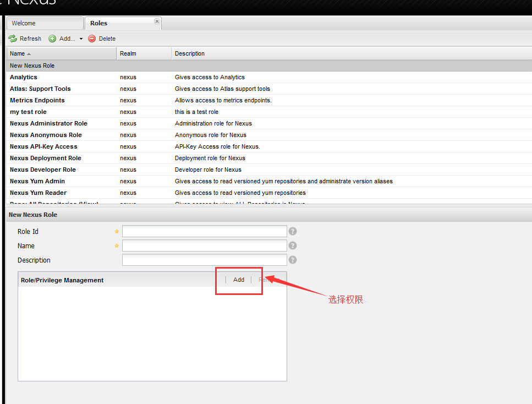Switch to the Welcome tab
This screenshot has height=404, width=532.
pyautogui.click(x=45, y=23)
